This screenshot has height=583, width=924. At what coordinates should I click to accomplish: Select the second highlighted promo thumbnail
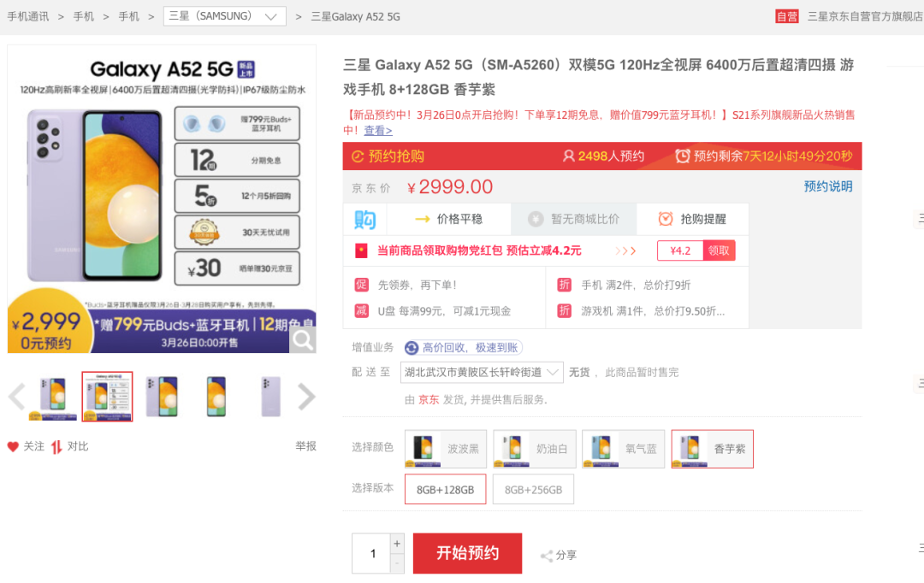(x=107, y=397)
